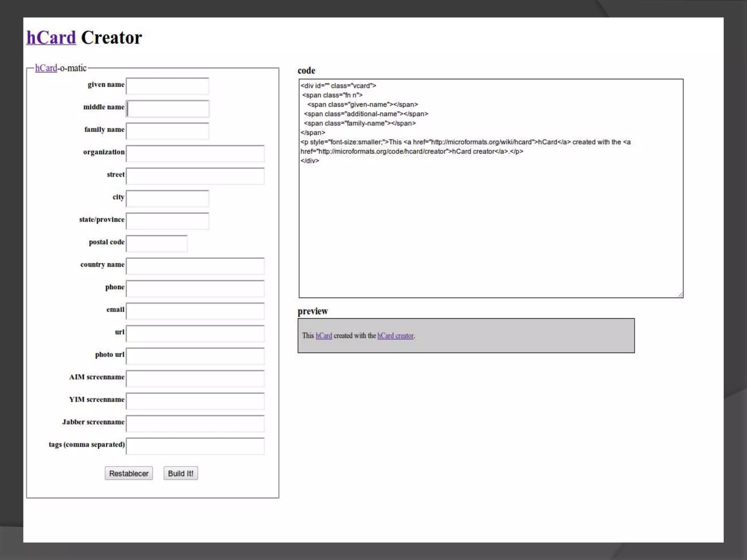Click into the middle name field
The image size is (747, 560).
[x=167, y=109]
